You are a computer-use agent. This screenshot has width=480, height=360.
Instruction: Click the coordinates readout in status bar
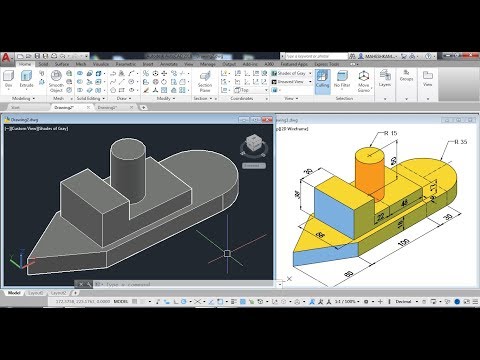click(83, 302)
